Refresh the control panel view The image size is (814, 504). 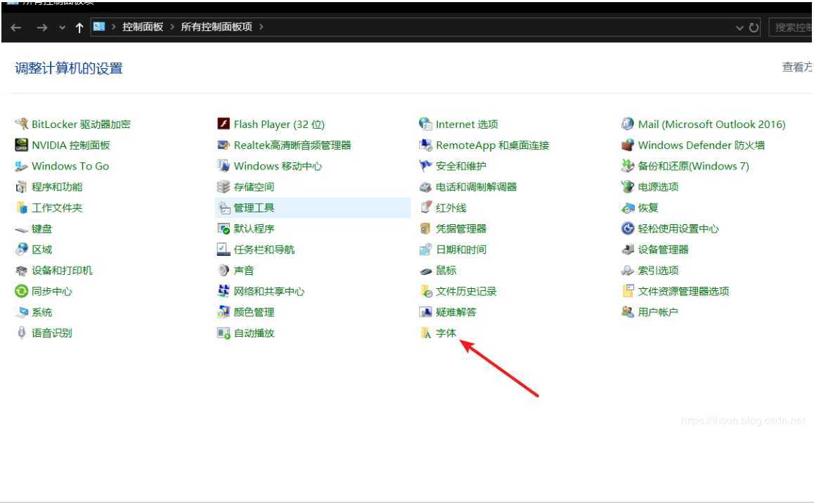(x=754, y=27)
